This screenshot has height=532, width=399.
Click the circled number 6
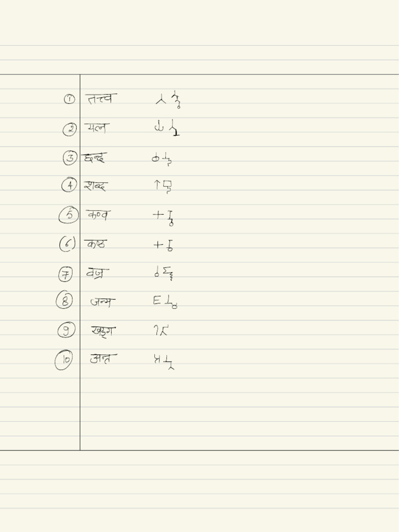(x=68, y=244)
